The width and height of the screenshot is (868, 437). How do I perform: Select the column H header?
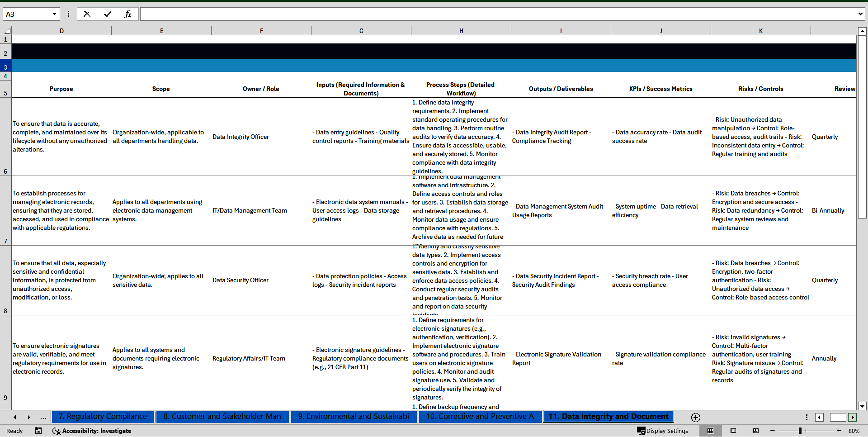461,31
